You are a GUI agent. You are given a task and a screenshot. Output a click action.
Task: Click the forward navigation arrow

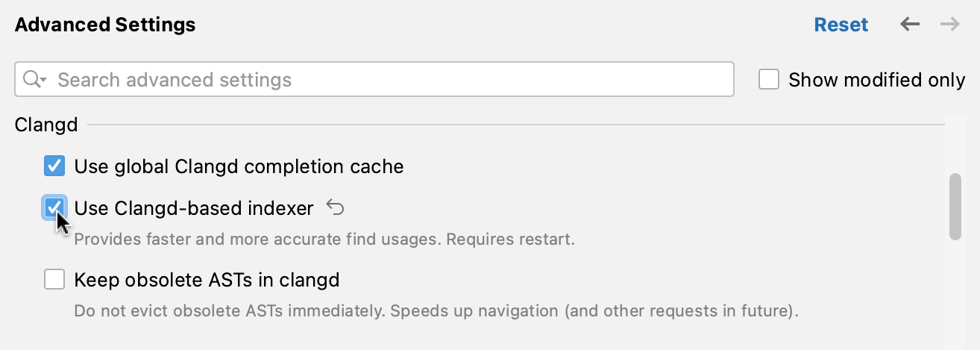949,25
